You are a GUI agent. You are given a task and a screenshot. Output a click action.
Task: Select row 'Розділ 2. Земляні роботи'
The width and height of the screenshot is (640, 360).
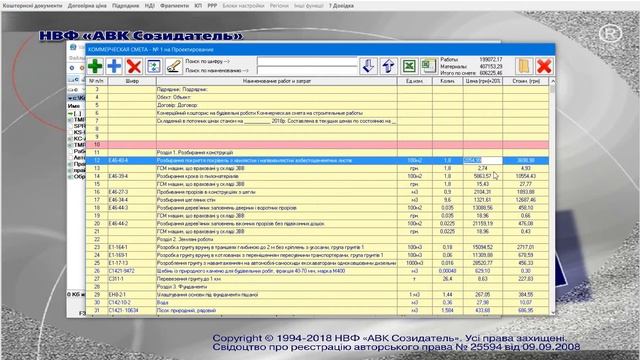tap(317, 239)
